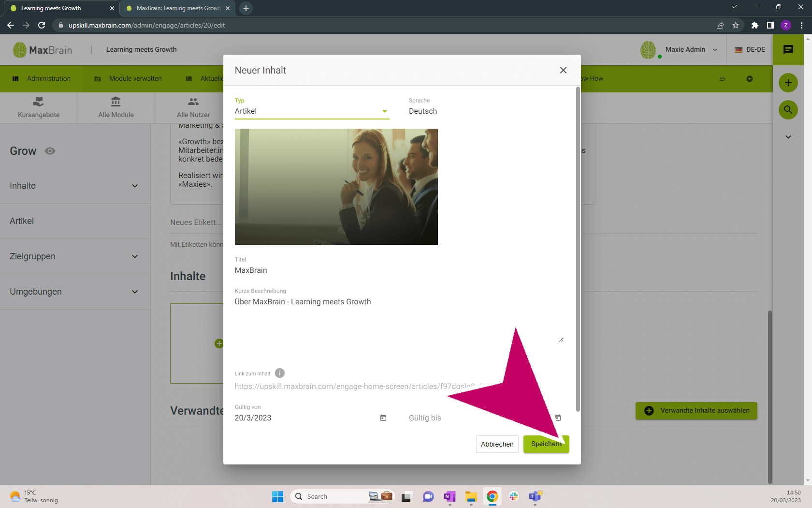Open calendar picker for Gültig von

click(383, 418)
